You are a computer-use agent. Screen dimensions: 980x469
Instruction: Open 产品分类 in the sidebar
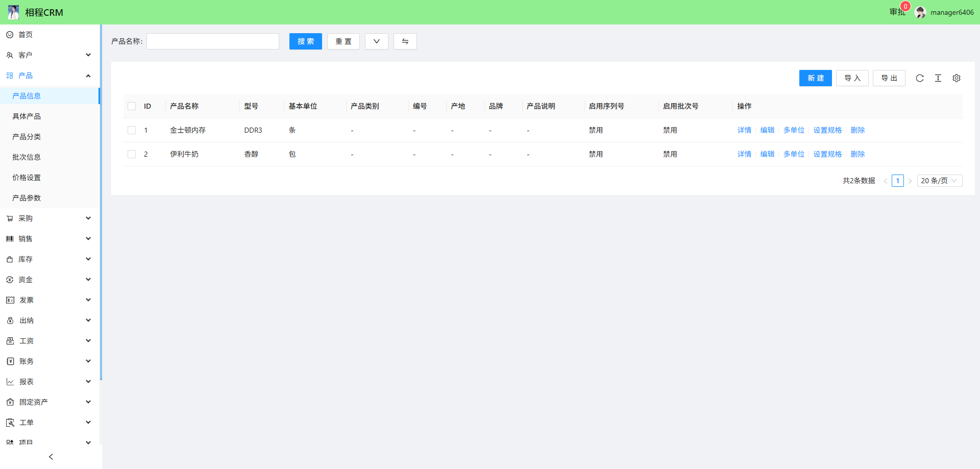click(27, 137)
